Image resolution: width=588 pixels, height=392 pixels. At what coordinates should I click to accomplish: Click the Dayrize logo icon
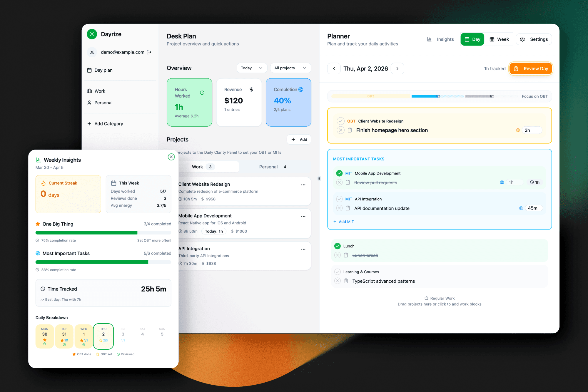point(92,34)
